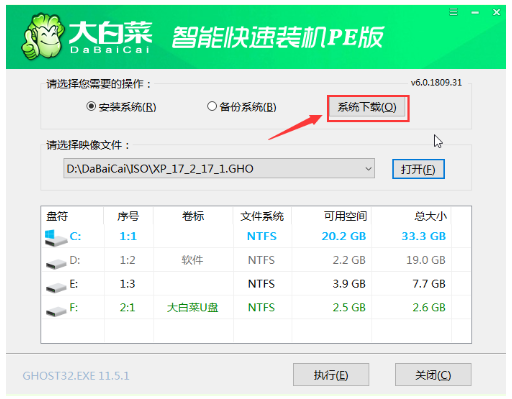Click 打开(F) to browse image file
This screenshot has width=512, height=399.
[418, 169]
